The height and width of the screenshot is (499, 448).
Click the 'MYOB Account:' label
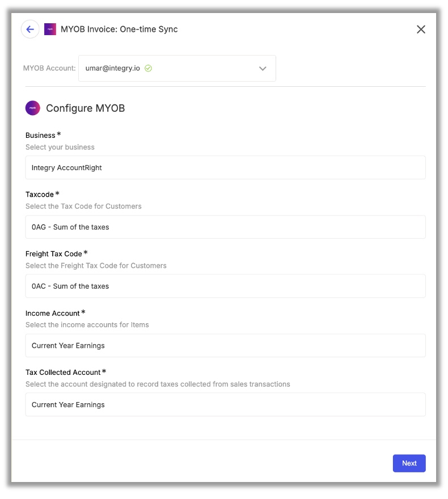(x=49, y=68)
